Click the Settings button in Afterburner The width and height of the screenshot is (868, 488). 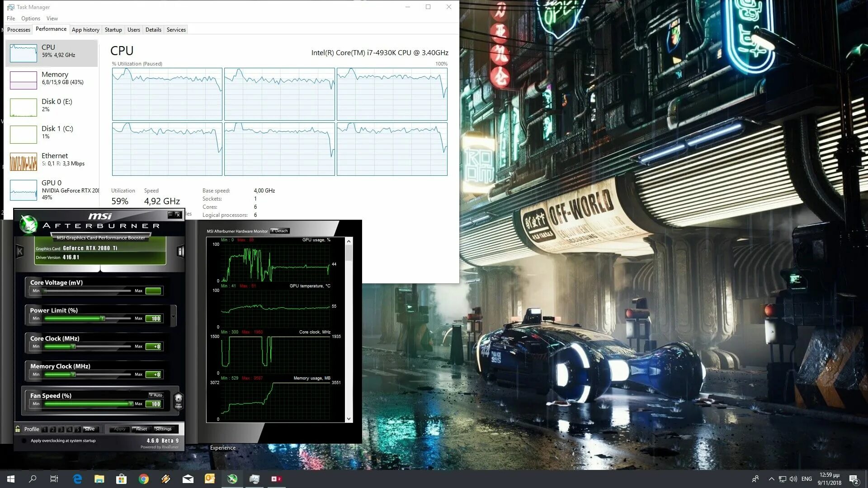click(164, 428)
